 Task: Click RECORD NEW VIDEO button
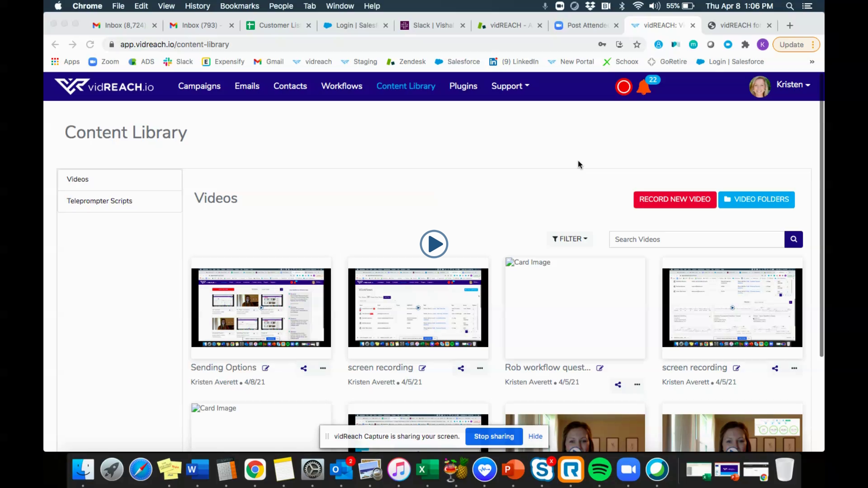click(675, 199)
